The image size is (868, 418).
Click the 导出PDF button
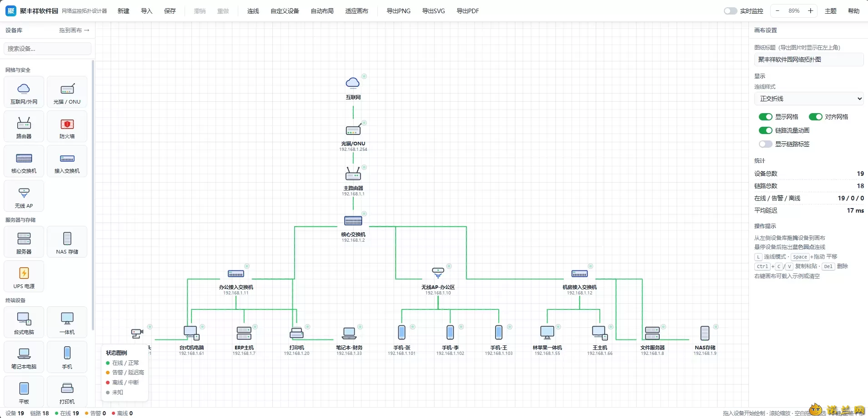click(x=468, y=11)
